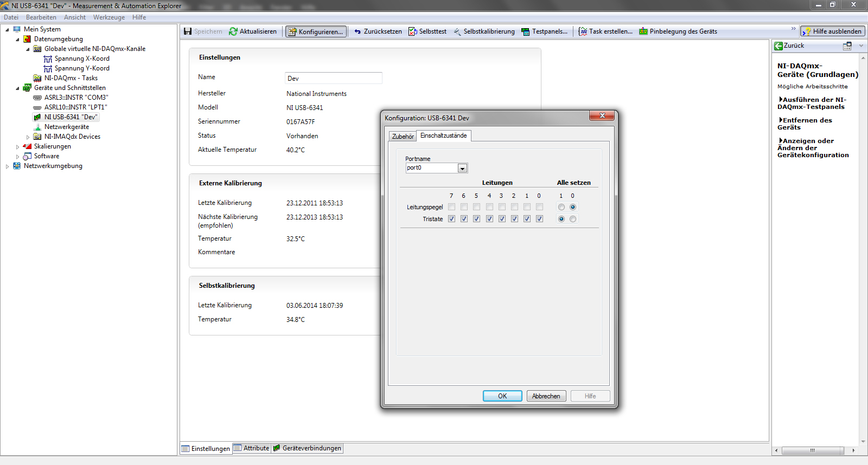
Task: Click the dialog's Hilfe button
Action: pyautogui.click(x=590, y=396)
